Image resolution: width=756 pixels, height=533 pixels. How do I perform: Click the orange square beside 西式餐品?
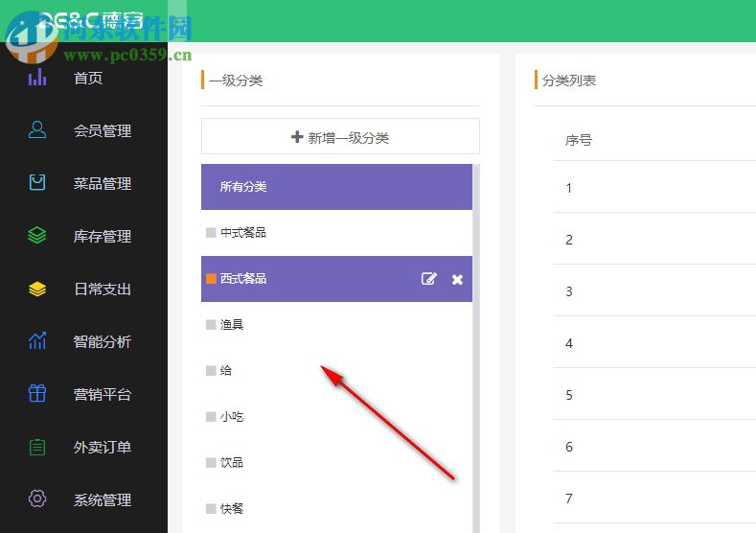tap(211, 278)
